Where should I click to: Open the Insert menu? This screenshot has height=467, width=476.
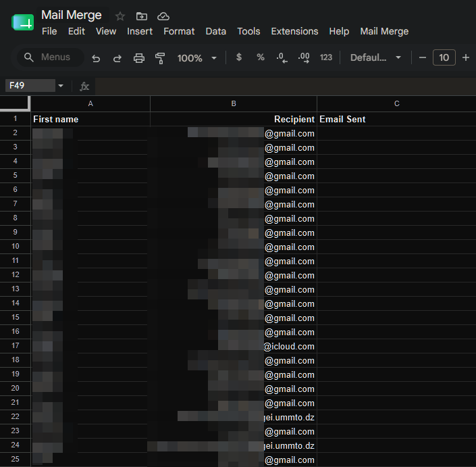coord(140,31)
